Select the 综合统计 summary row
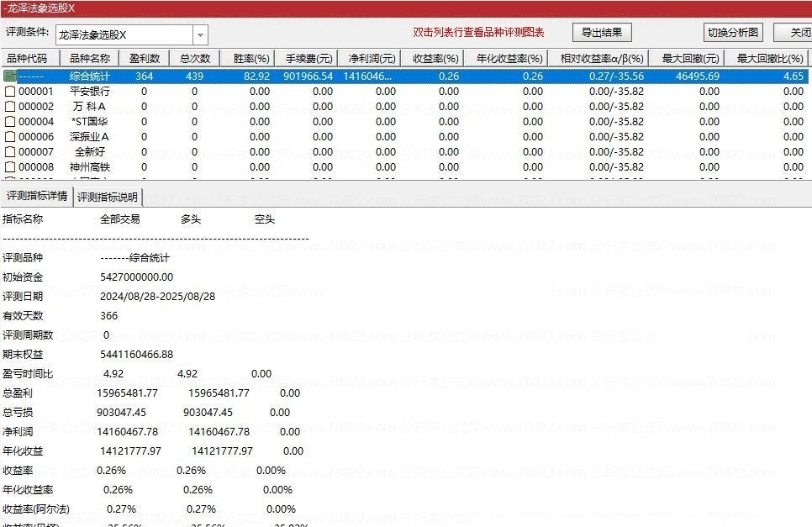Image resolution: width=812 pixels, height=527 pixels. [x=404, y=76]
